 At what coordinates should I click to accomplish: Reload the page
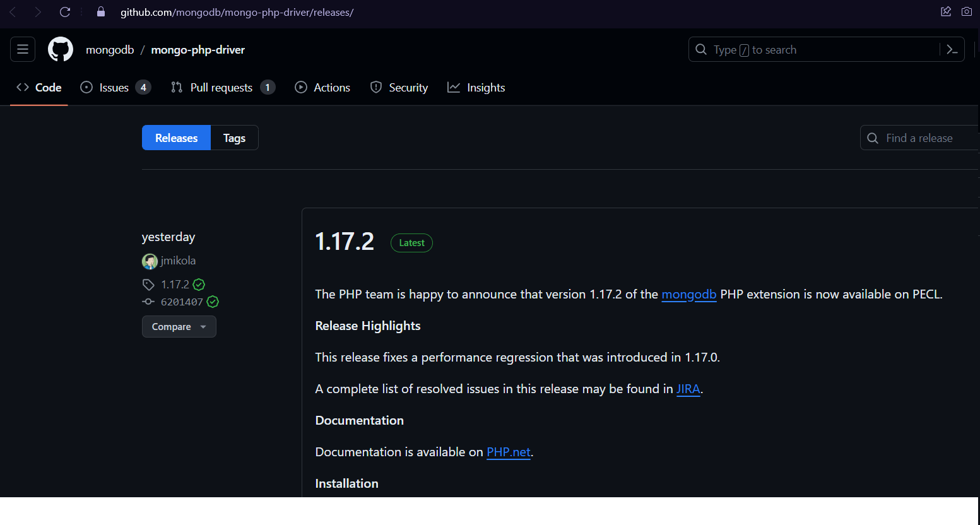click(x=64, y=12)
